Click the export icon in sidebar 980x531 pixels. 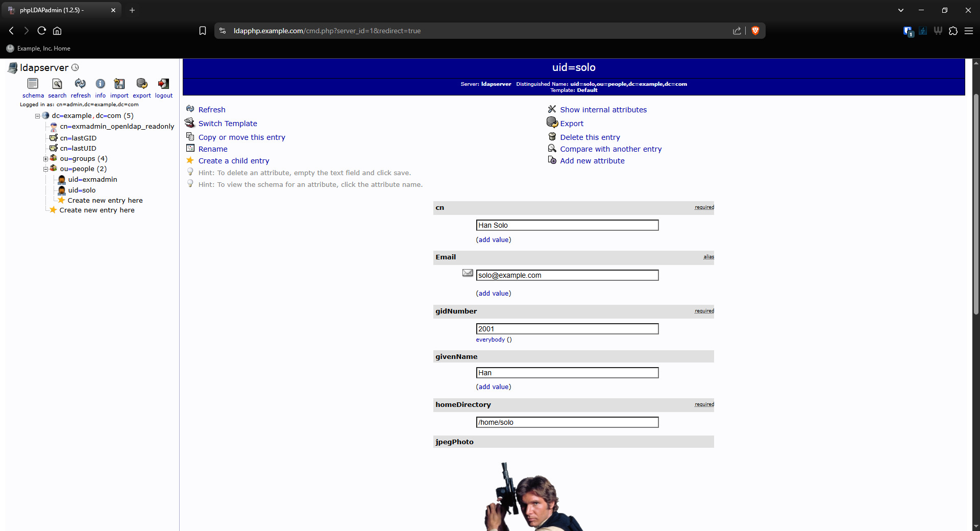coord(142,84)
